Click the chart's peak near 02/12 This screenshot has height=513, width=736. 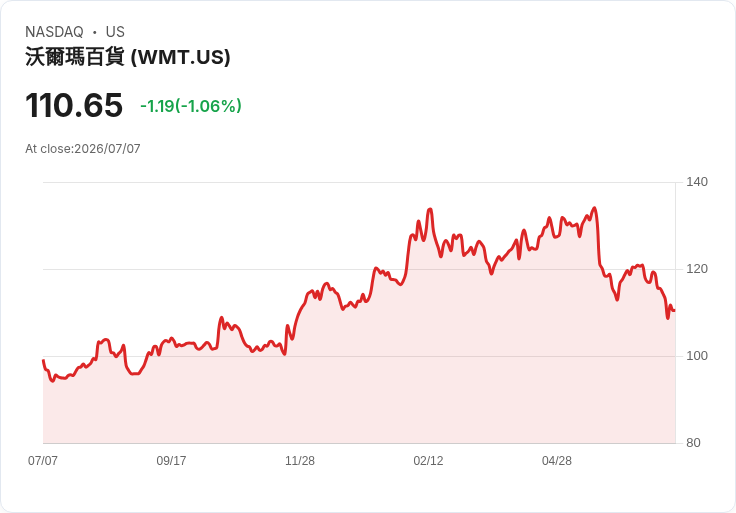click(x=429, y=209)
